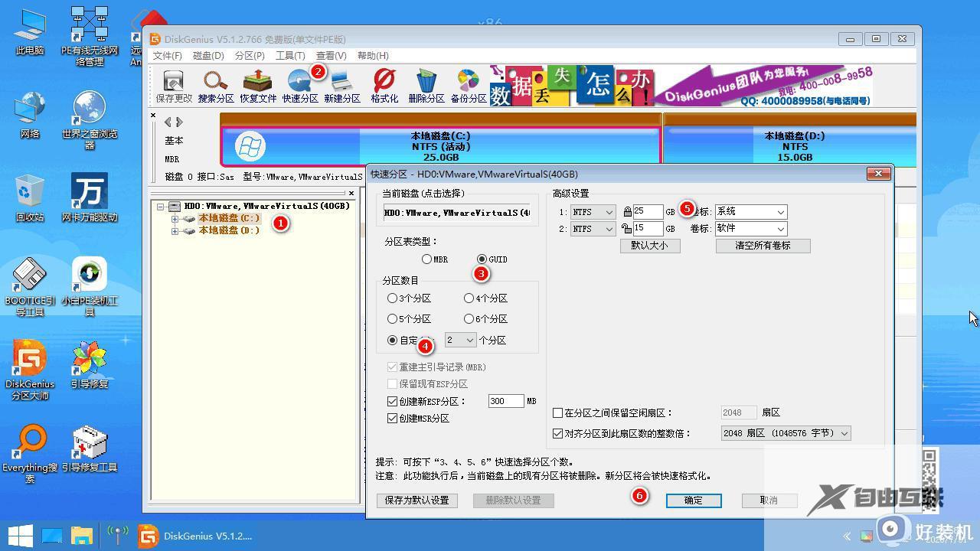
Task: Click the Backup Partition (备份分区) toolbar icon
Action: pyautogui.click(x=469, y=86)
